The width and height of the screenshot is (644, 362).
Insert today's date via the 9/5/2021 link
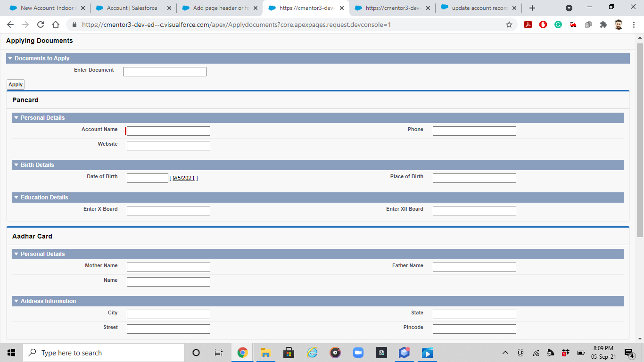pyautogui.click(x=183, y=178)
